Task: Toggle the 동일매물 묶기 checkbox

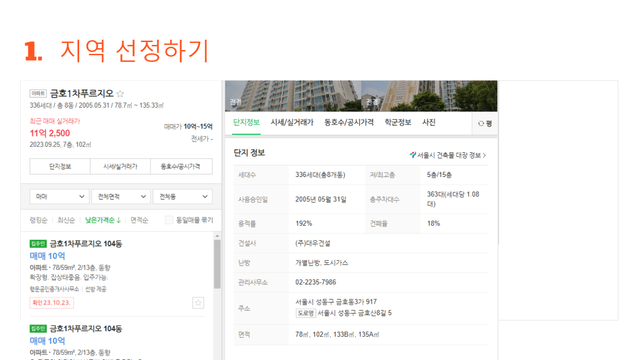Action: click(x=169, y=220)
